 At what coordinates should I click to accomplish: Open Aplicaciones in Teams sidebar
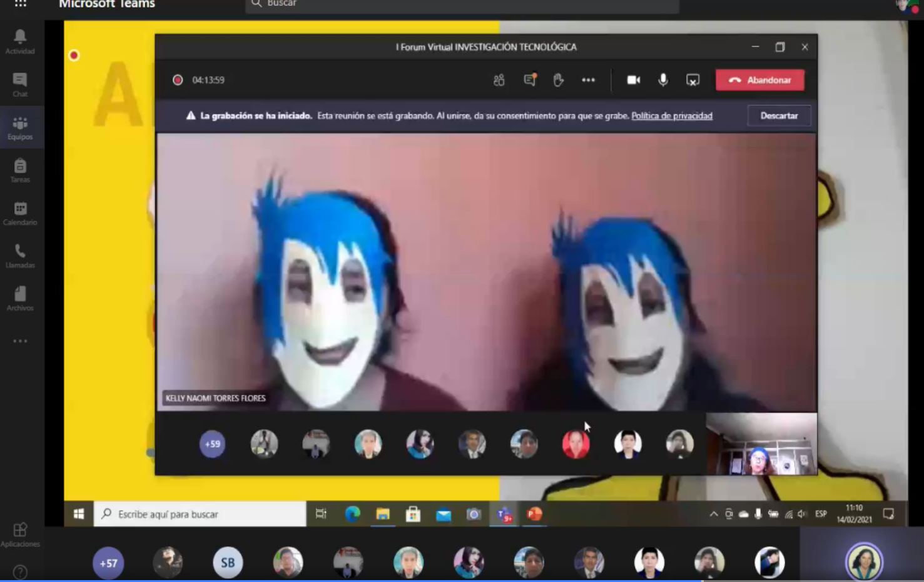coord(20,535)
